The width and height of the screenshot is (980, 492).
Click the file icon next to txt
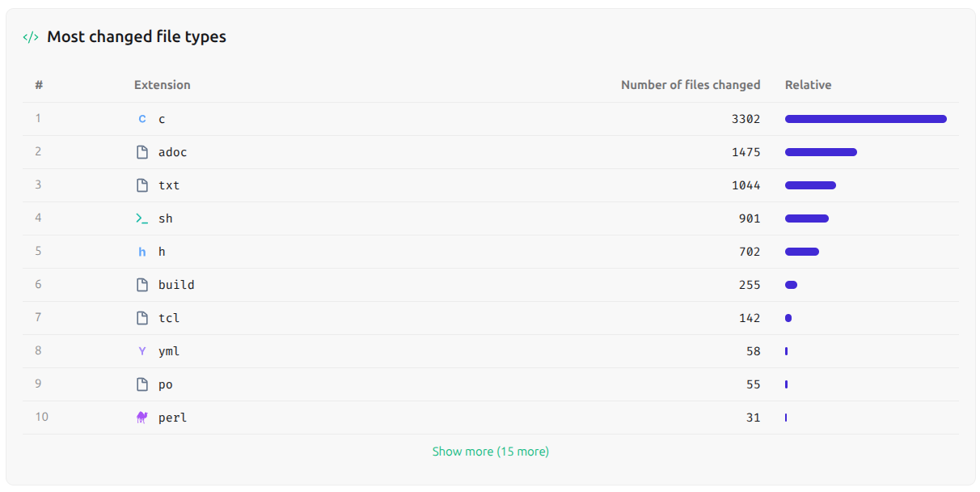tap(142, 184)
